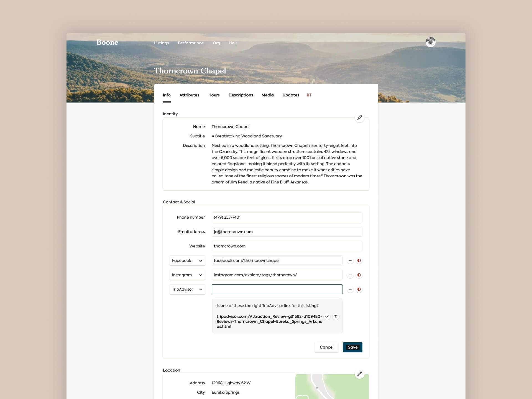Switch to the Updates tab
Screen dimensions: 532x399
tap(291, 95)
